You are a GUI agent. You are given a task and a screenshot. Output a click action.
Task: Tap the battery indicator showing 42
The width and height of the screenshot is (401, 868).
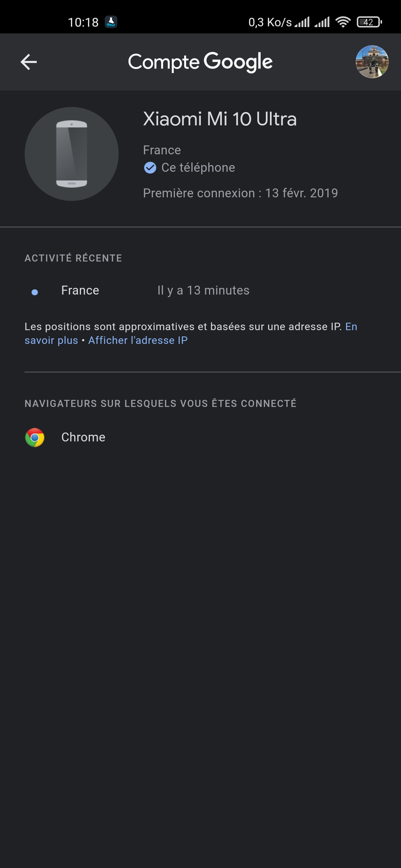(x=369, y=22)
